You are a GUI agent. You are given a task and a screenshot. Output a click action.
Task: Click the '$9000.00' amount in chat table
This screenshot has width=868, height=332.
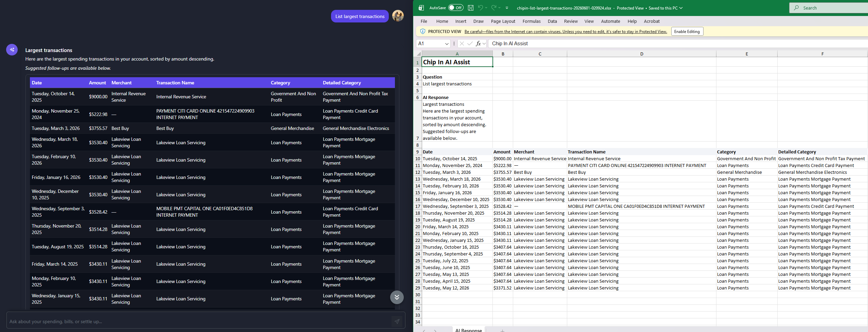pyautogui.click(x=98, y=97)
